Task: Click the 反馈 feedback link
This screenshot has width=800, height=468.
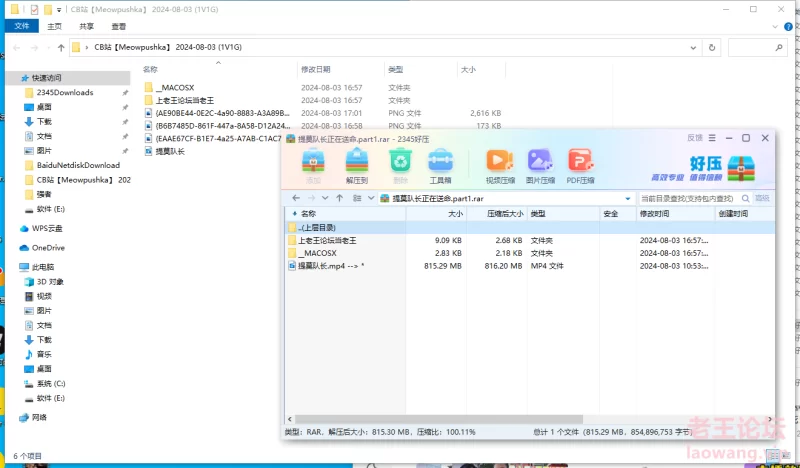Action: pyautogui.click(x=695, y=137)
